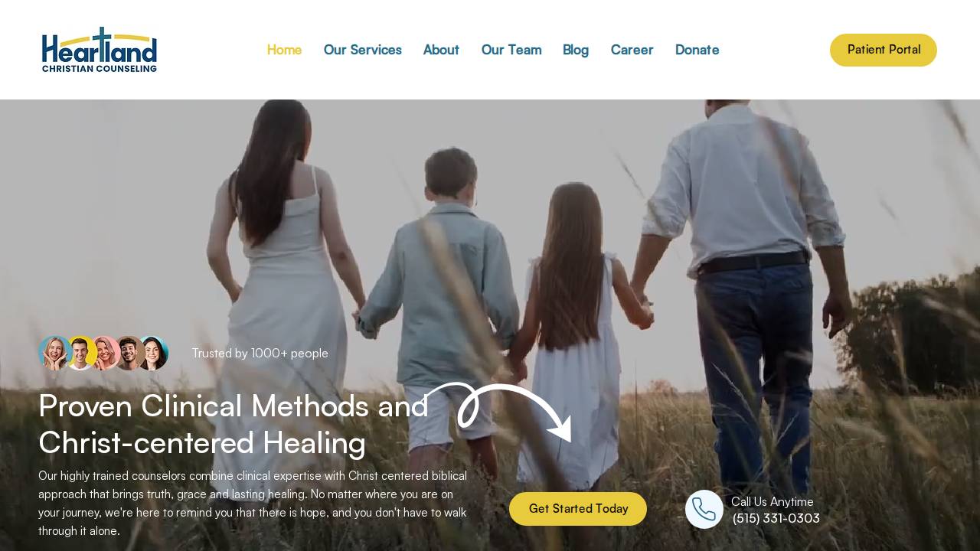Click the first blonde woman avatar
Screen dimensions: 980x551
coord(55,353)
